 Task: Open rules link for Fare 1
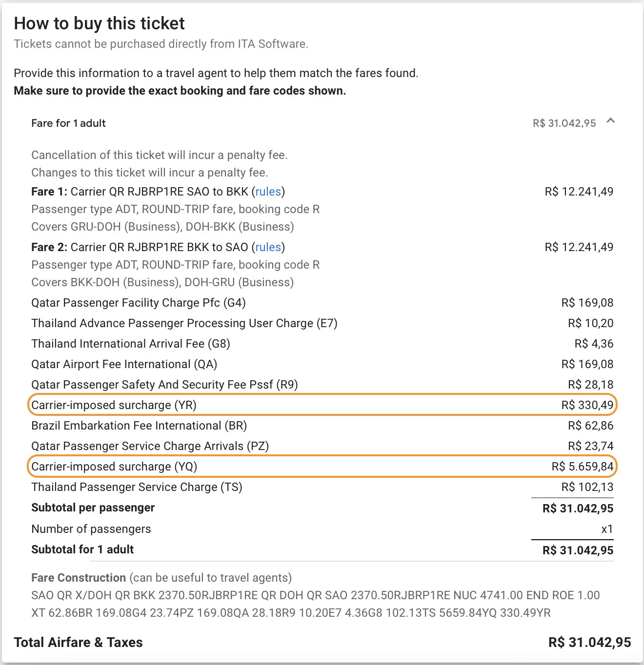click(268, 192)
